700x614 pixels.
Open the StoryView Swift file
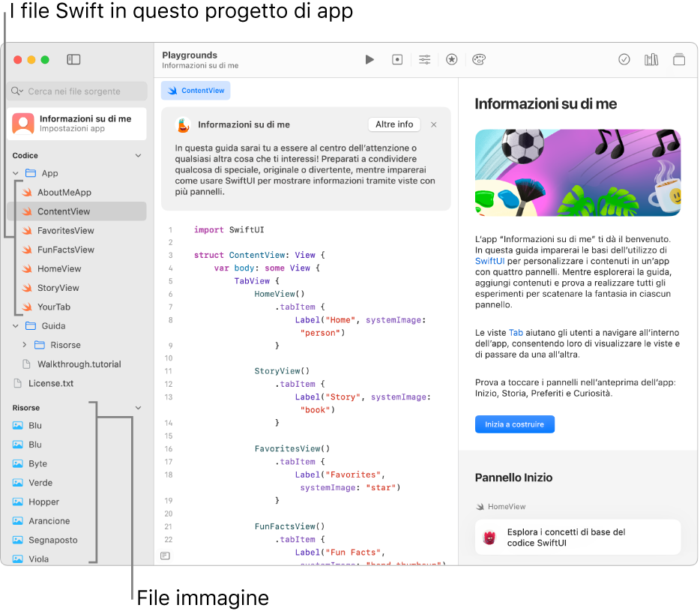tap(76, 288)
